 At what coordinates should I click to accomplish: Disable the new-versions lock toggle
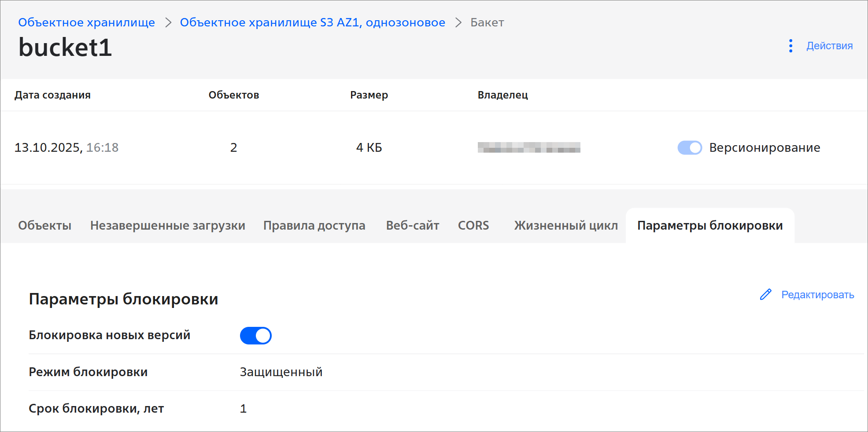tap(255, 336)
